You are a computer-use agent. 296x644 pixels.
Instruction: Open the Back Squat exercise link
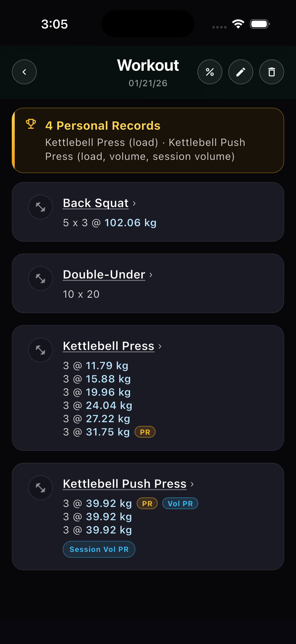pos(96,203)
